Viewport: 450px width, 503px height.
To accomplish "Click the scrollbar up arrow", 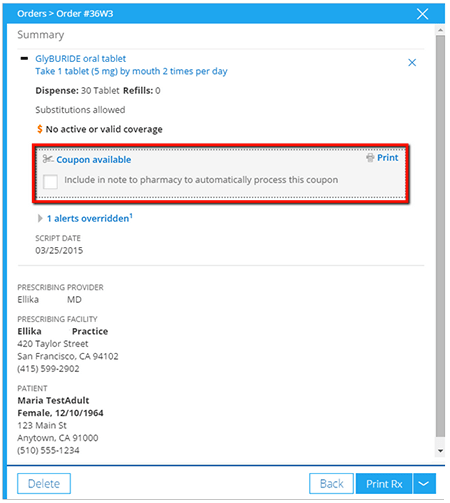I will [x=440, y=30].
